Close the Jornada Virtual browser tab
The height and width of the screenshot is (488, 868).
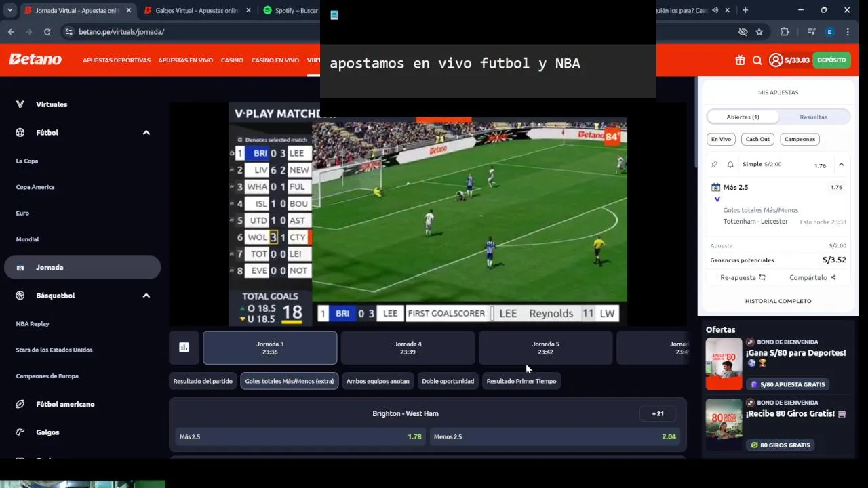[x=128, y=10]
